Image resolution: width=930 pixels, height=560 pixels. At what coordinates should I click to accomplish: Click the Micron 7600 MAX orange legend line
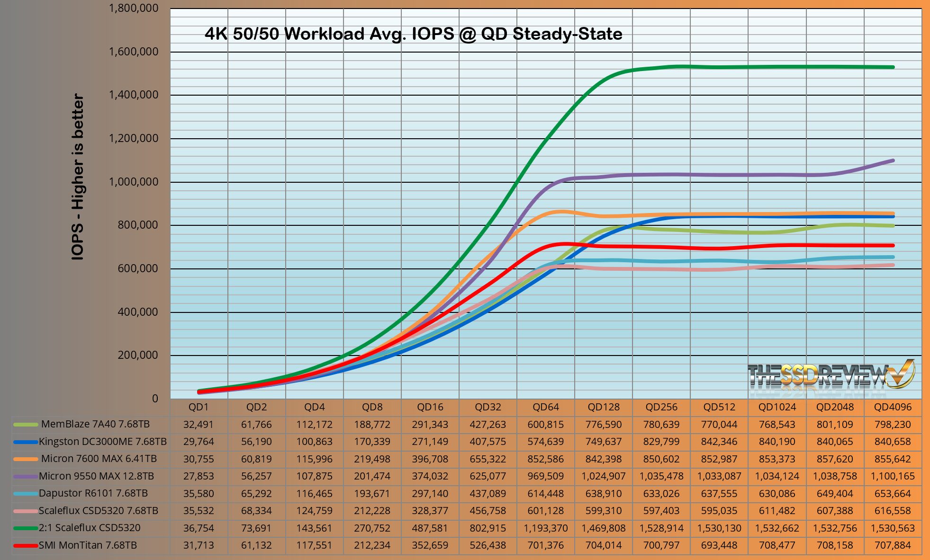[x=26, y=459]
